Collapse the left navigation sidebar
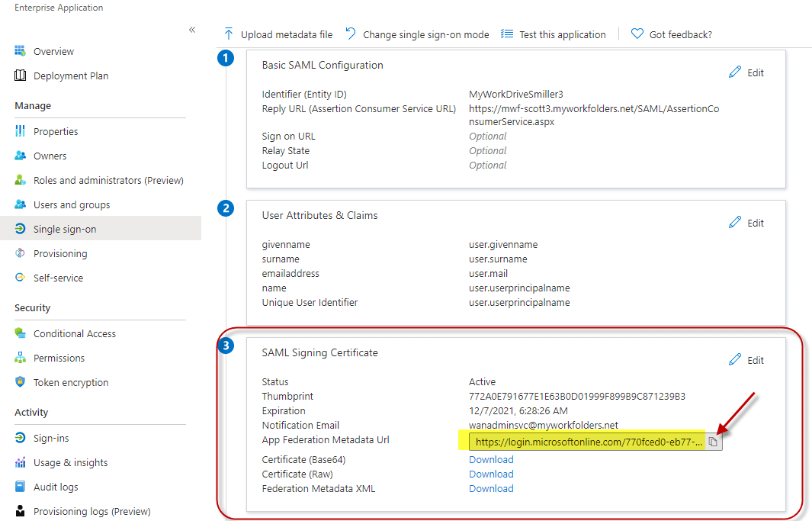This screenshot has width=812, height=521. tap(192, 30)
